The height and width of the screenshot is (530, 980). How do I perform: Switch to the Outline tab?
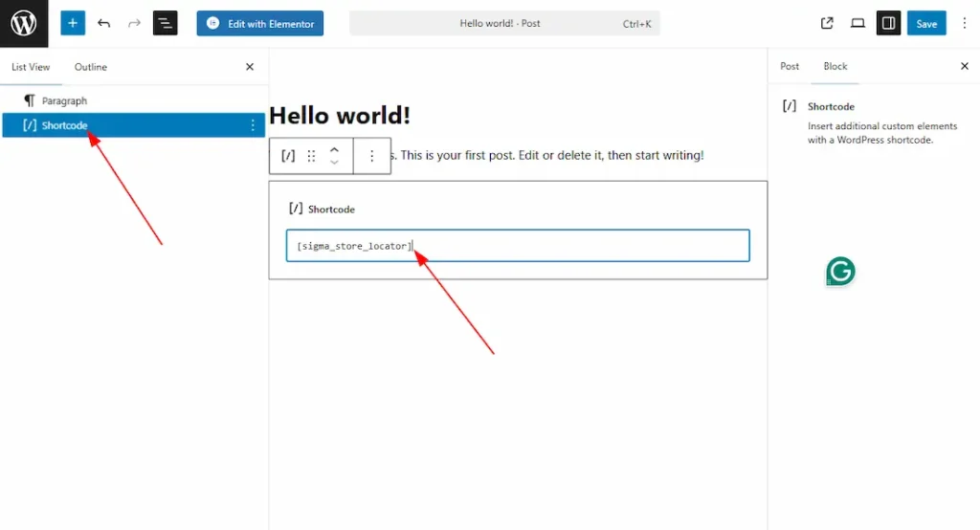pyautogui.click(x=91, y=67)
